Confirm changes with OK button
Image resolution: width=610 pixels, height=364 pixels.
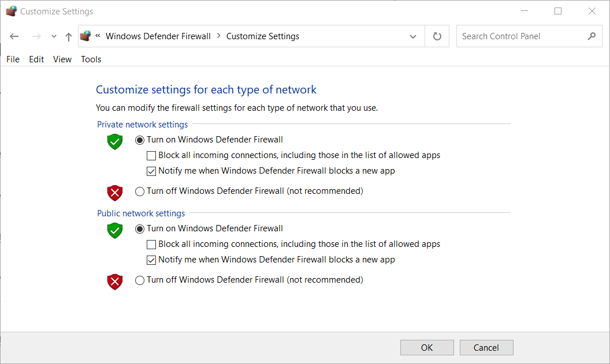(427, 348)
